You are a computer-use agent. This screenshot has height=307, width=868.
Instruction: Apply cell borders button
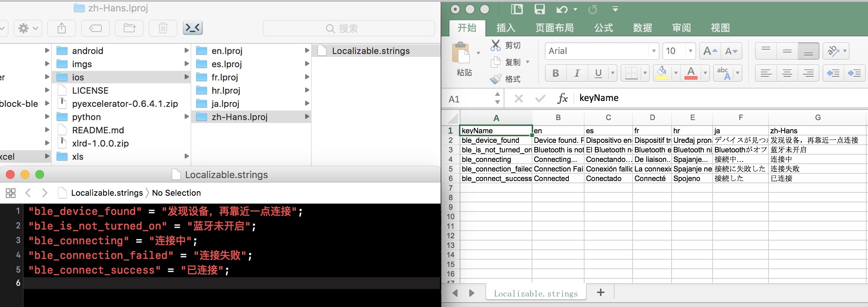(631, 73)
